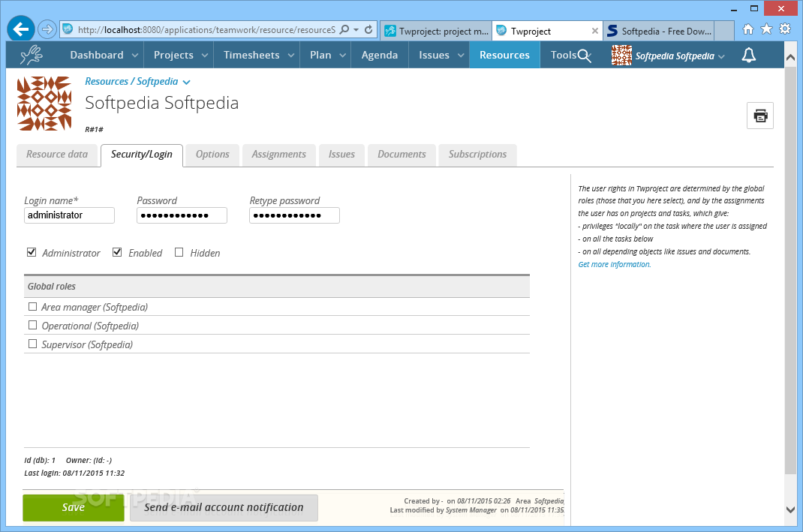Select the Security/Login tab
This screenshot has width=803, height=532.
(142, 155)
